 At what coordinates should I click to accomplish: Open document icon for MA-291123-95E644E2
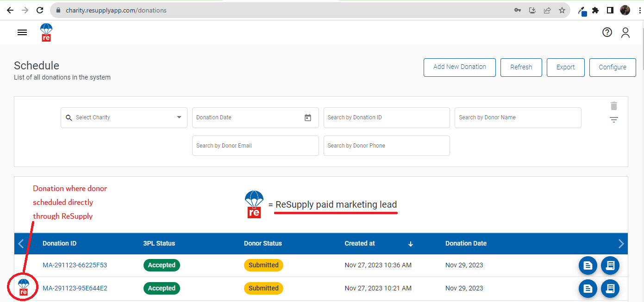coord(588,288)
